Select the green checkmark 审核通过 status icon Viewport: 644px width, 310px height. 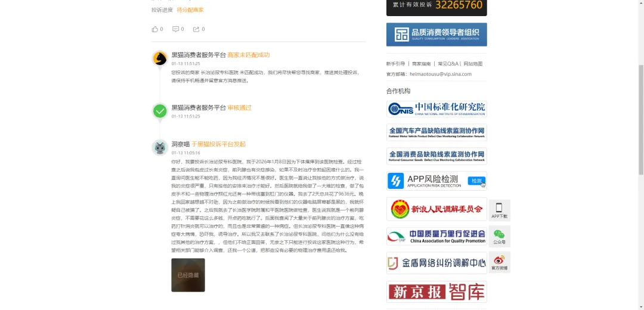click(160, 111)
